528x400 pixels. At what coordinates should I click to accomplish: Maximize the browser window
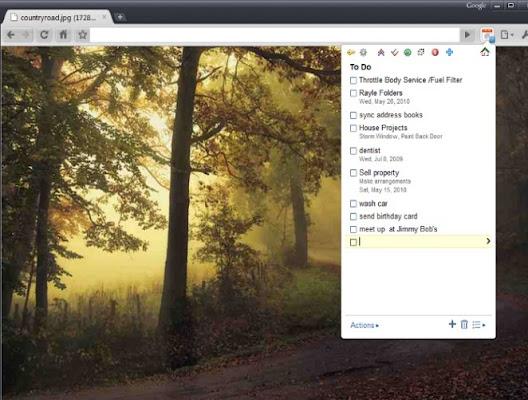click(x=511, y=5)
